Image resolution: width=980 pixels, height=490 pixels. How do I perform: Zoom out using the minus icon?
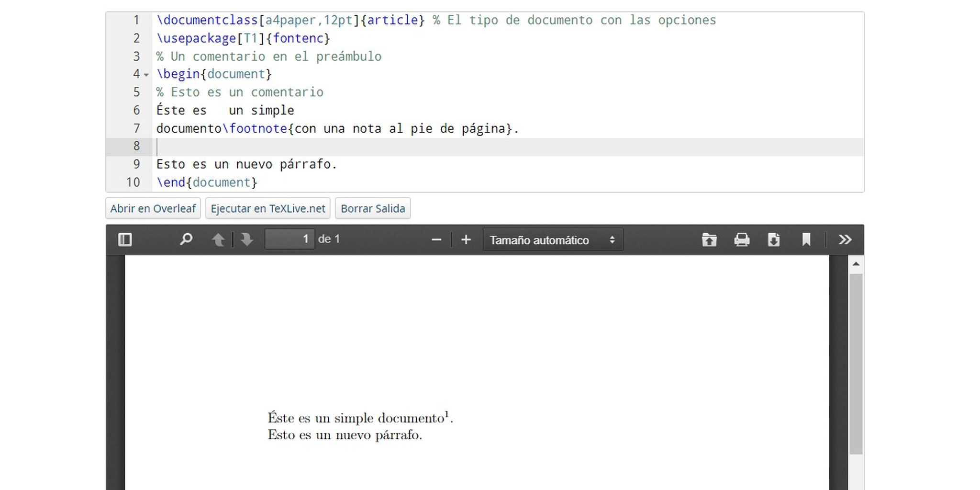click(436, 239)
